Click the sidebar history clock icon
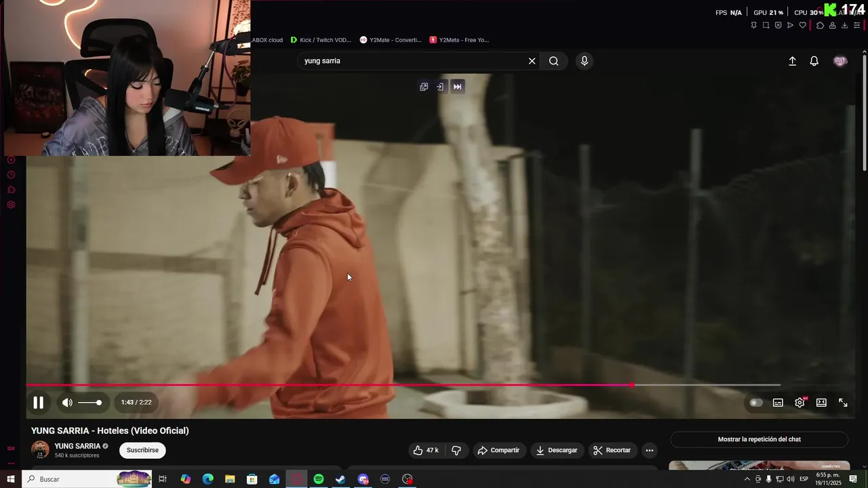This screenshot has width=868, height=488. tap(11, 175)
